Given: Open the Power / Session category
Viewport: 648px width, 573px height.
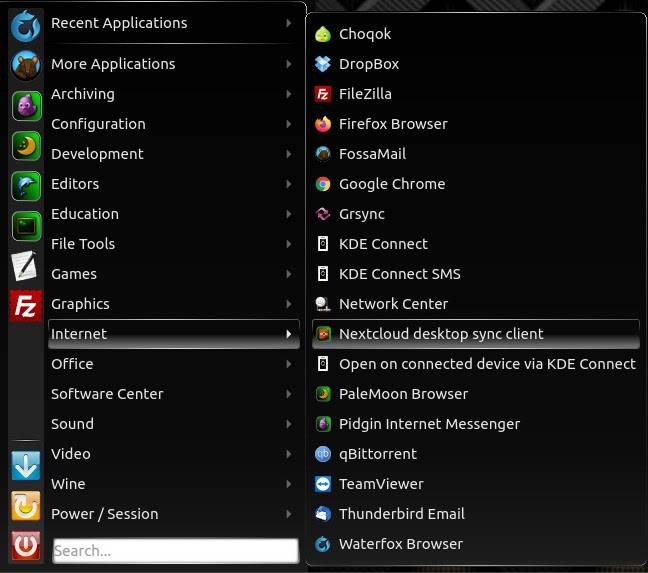Looking at the screenshot, I should point(174,514).
